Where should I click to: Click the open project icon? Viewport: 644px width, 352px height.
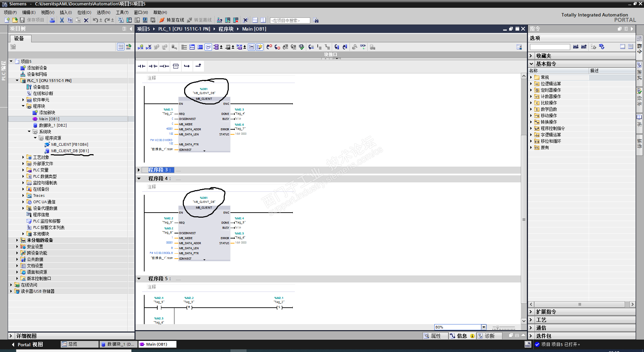point(15,20)
